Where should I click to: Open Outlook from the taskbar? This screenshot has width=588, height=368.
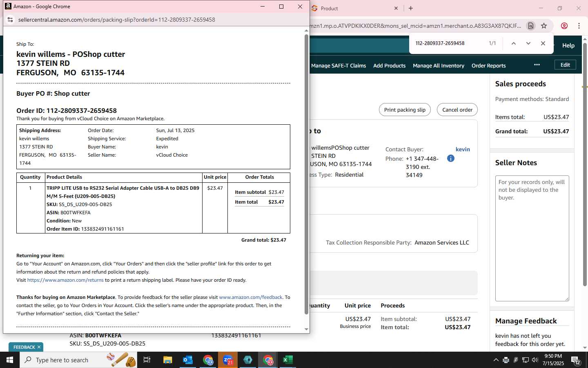tap(188, 360)
